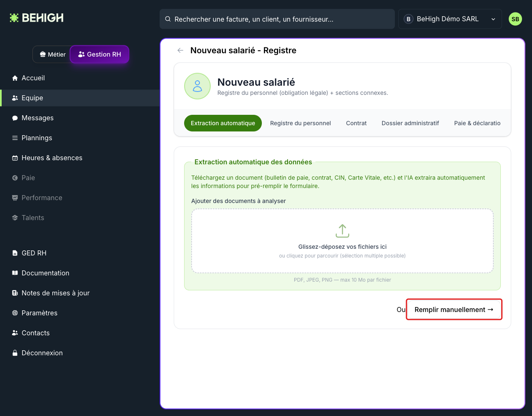
Task: Switch to Gestion RH mode
Action: tap(100, 54)
